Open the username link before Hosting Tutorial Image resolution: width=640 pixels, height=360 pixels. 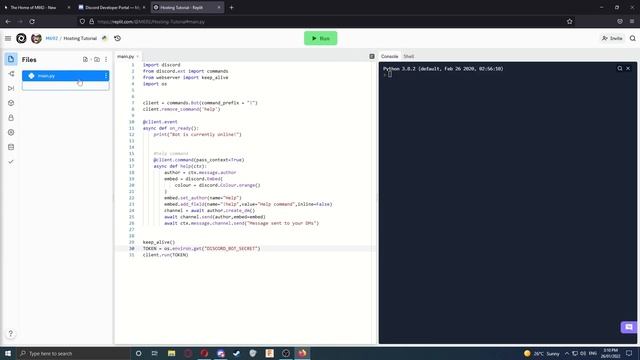[51, 38]
